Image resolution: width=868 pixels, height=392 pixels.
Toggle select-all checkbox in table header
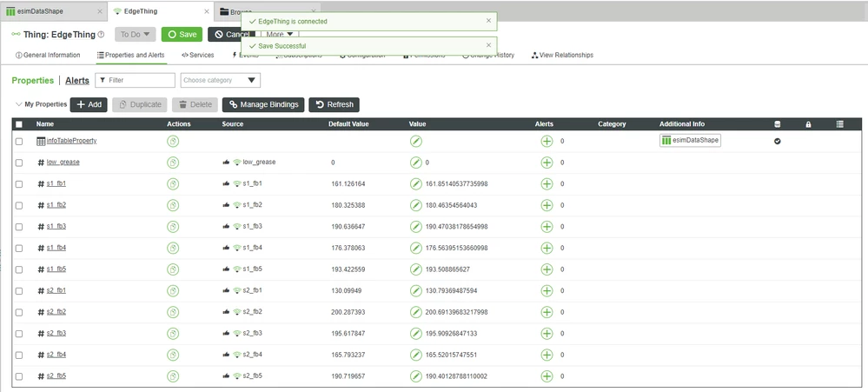(x=19, y=124)
